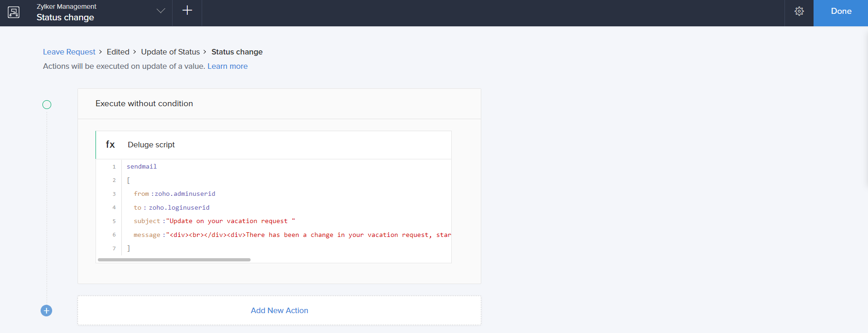Click Add New Action
Image resolution: width=868 pixels, height=333 pixels.
click(279, 311)
